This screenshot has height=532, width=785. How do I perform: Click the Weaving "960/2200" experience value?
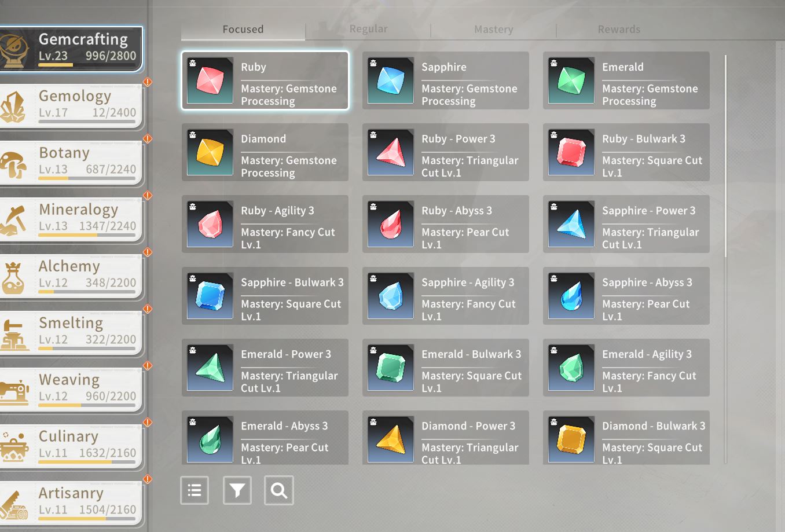pos(111,397)
